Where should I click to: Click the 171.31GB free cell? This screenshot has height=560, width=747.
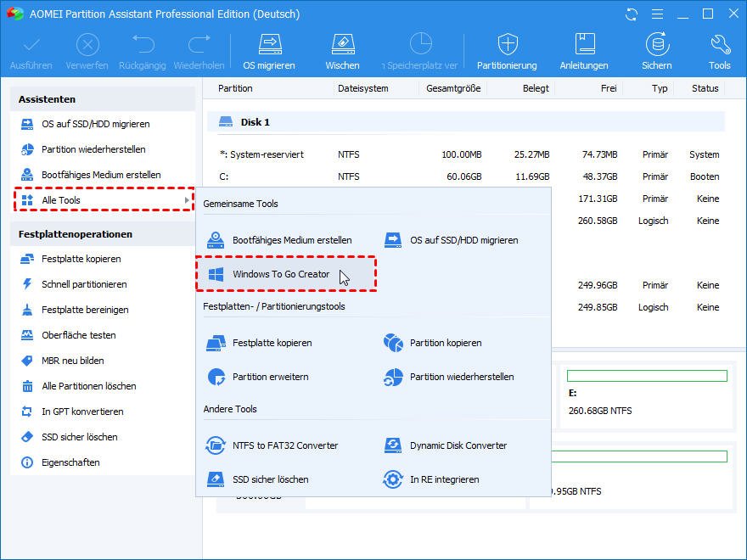click(598, 199)
